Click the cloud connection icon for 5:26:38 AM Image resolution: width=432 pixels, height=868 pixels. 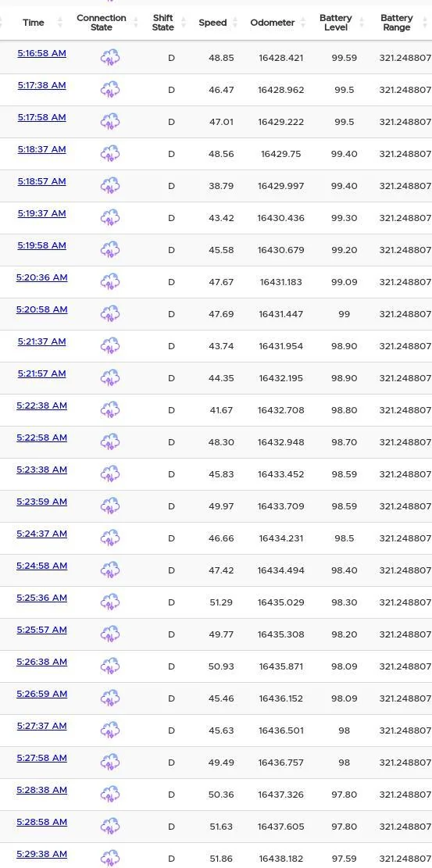[110, 666]
